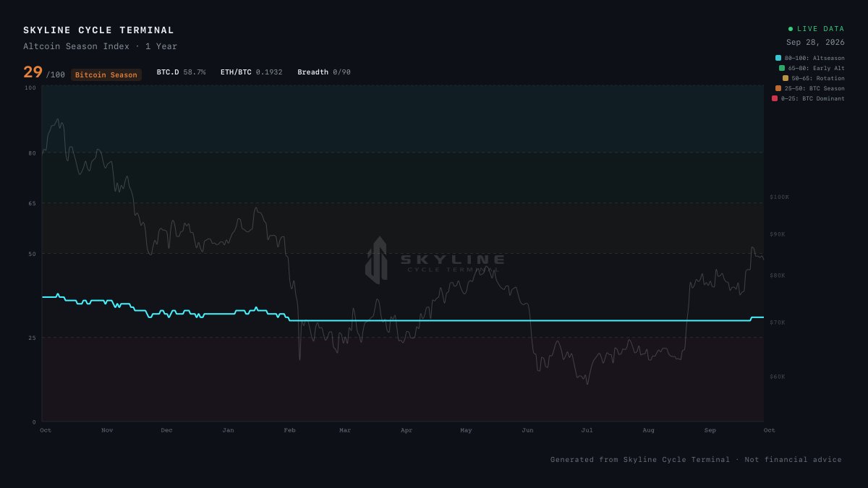Click the '25–50: BTC Season' legend label

click(x=814, y=88)
